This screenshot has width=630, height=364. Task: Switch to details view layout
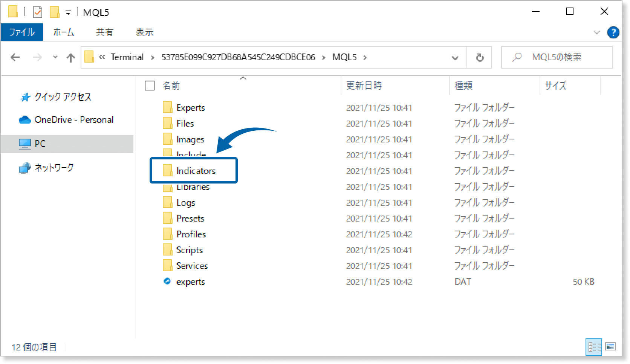tap(594, 347)
